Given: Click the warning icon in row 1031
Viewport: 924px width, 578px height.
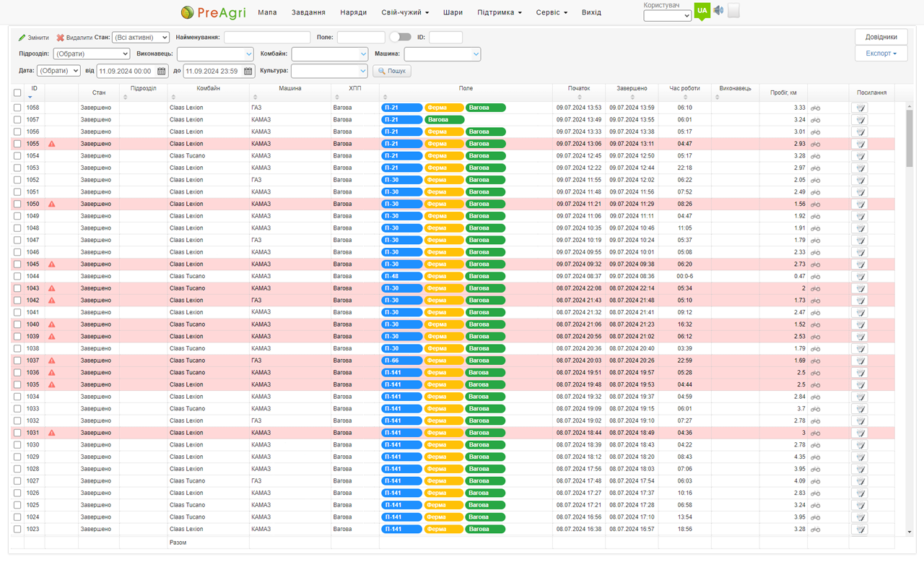Looking at the screenshot, I should coord(52,433).
